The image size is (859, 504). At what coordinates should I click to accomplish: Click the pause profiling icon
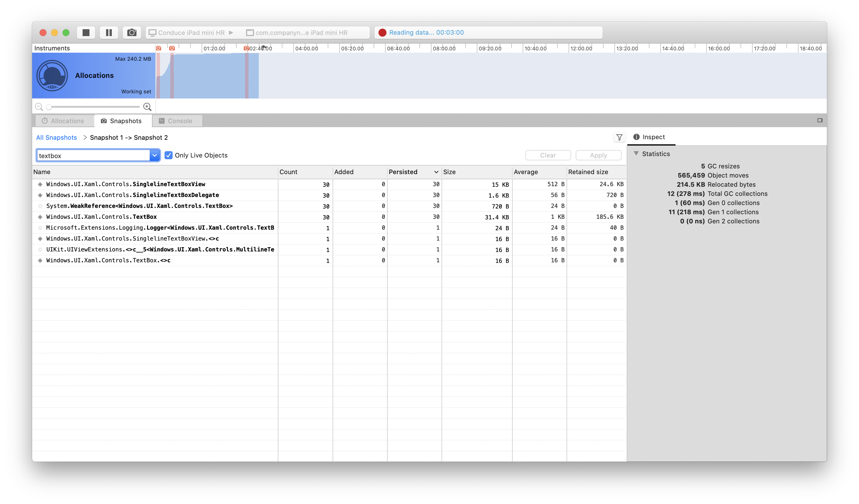[109, 32]
